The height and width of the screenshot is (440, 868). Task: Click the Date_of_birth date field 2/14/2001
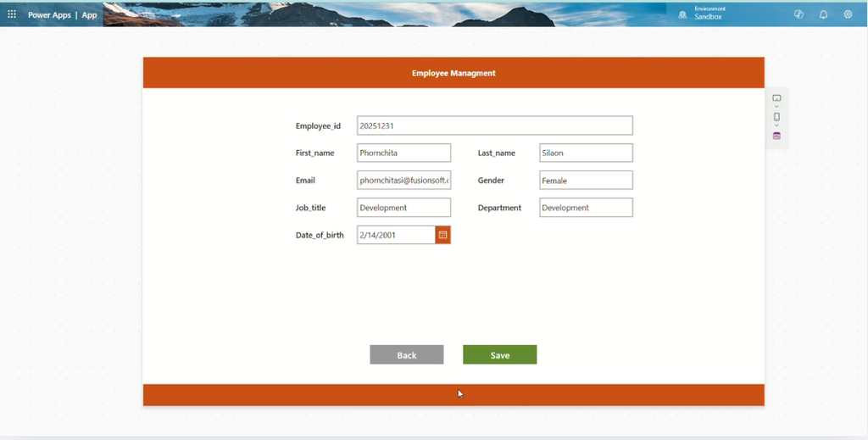pyautogui.click(x=397, y=235)
